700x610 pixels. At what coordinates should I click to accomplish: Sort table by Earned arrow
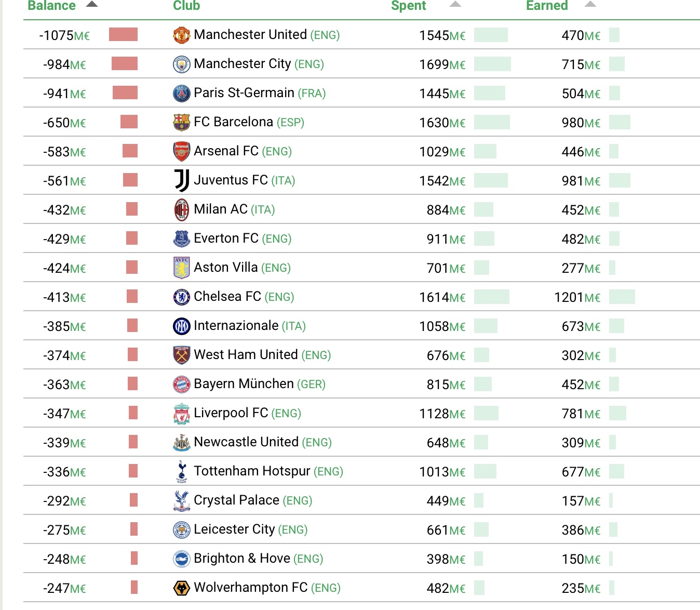click(x=590, y=5)
